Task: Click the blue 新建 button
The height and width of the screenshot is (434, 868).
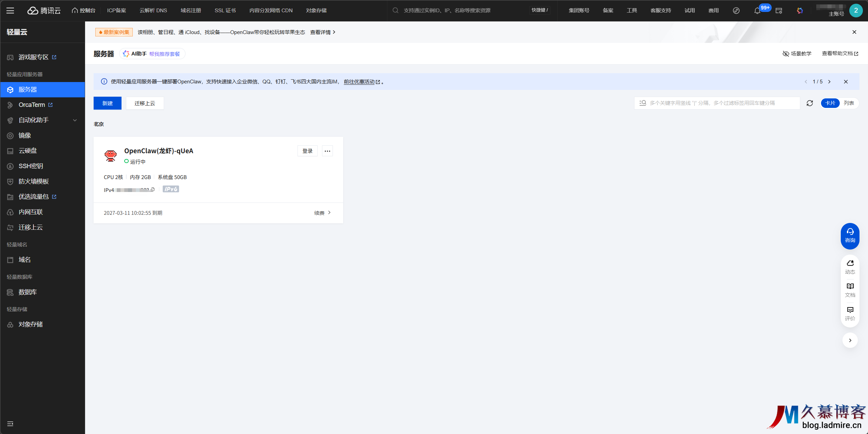Action: 107,103
